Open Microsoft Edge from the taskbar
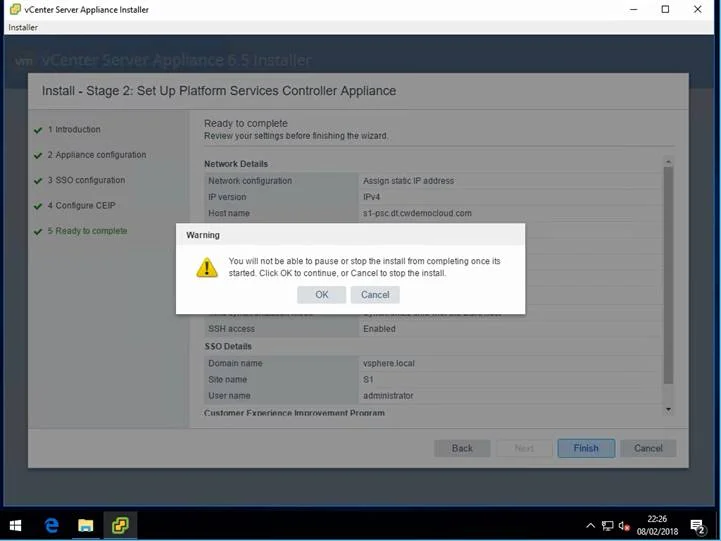The width and height of the screenshot is (721, 541). pos(52,525)
